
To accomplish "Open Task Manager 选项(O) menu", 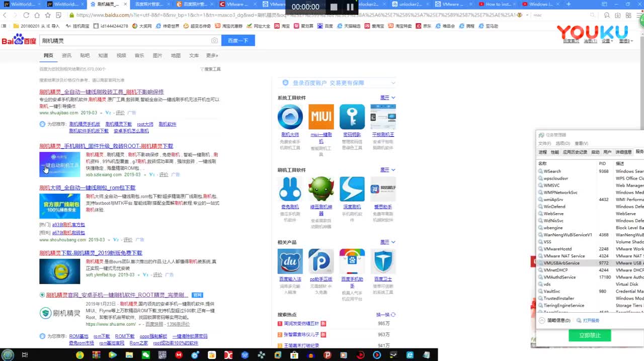I will [x=562, y=143].
